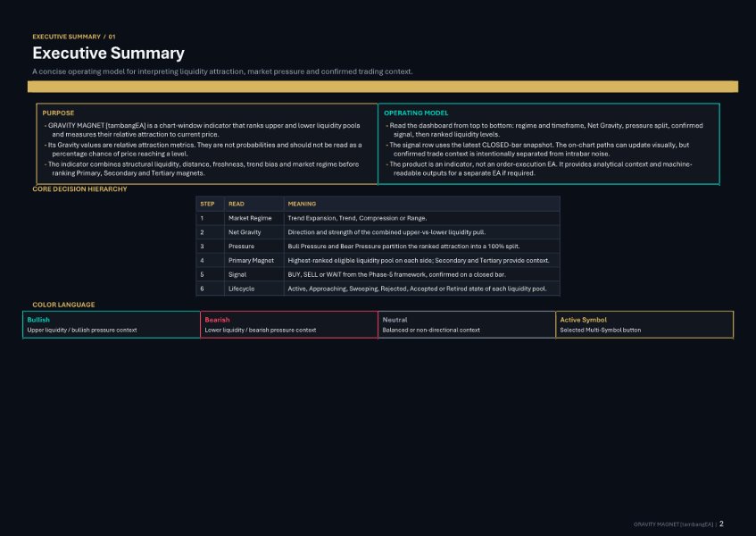756x536 pixels.
Task: Click the red "Bearish" legend title
Action: tap(217, 320)
